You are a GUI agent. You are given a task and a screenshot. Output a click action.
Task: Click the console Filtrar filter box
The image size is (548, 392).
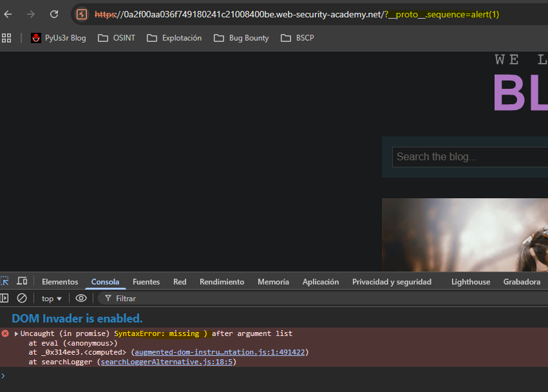tap(258, 298)
